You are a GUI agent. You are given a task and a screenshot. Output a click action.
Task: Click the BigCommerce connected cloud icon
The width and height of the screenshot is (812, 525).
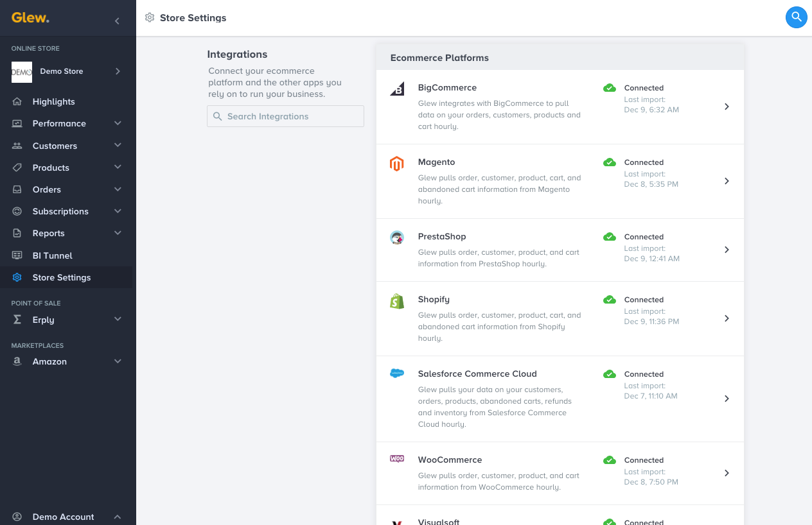[x=610, y=88]
